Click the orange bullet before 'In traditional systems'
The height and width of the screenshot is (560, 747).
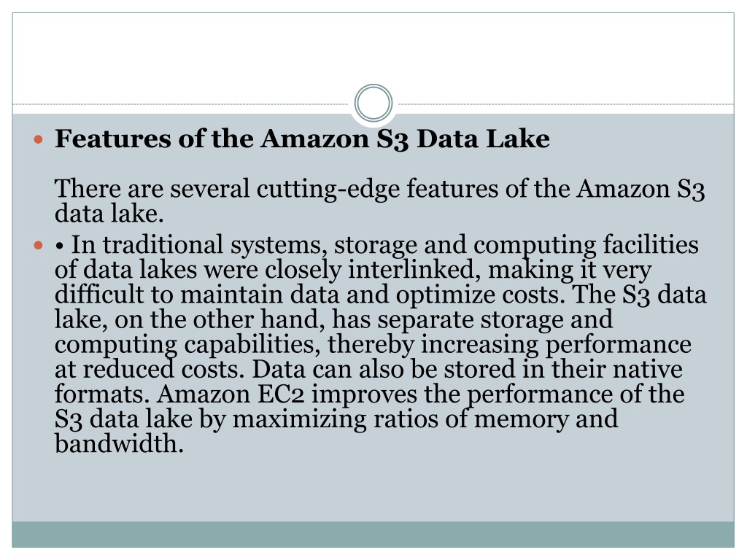39,246
